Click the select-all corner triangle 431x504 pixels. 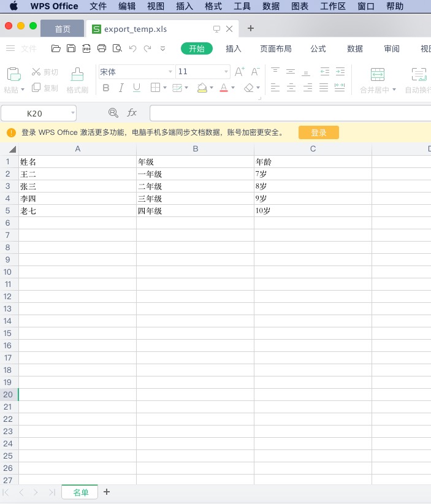tap(12, 149)
